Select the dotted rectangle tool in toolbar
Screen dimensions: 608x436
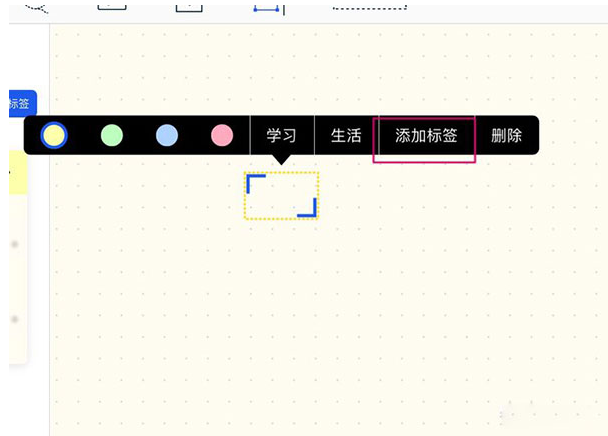point(370,7)
